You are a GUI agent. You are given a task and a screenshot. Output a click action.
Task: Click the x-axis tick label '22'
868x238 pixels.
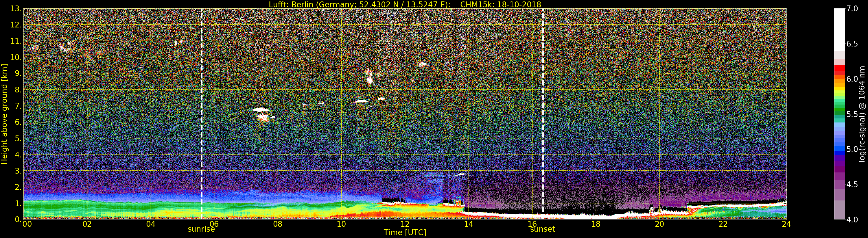point(723,224)
